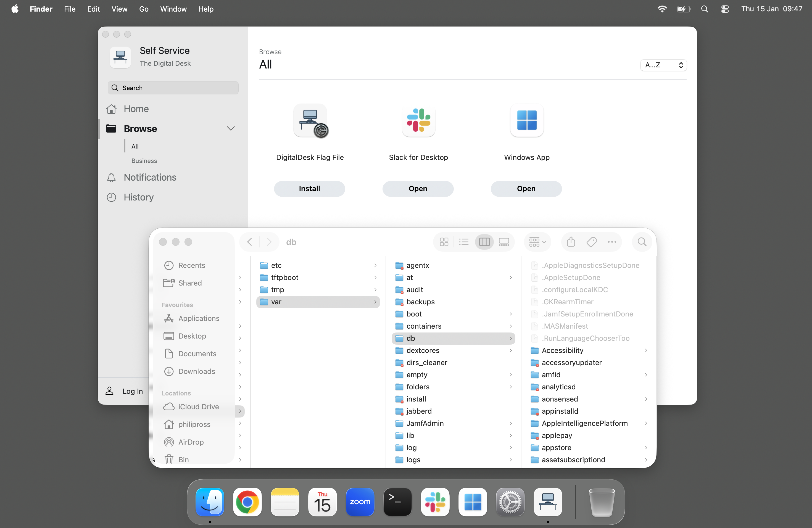Open Terminal from the Dock
Viewport: 812px width, 528px height.
(397, 502)
